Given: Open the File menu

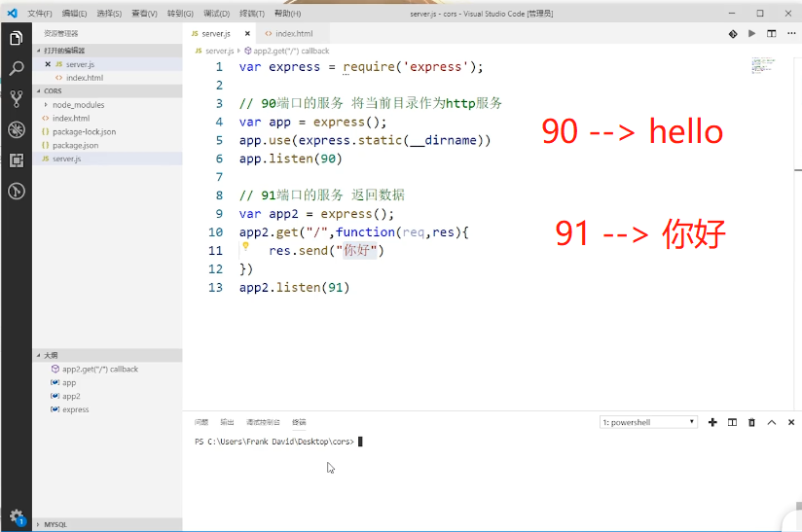Looking at the screenshot, I should pos(39,14).
